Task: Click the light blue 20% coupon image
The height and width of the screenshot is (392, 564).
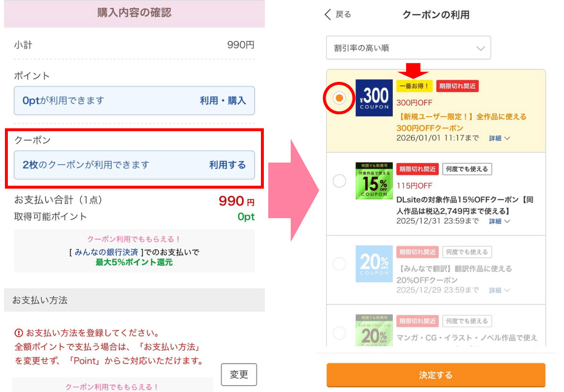Action: coord(374,264)
